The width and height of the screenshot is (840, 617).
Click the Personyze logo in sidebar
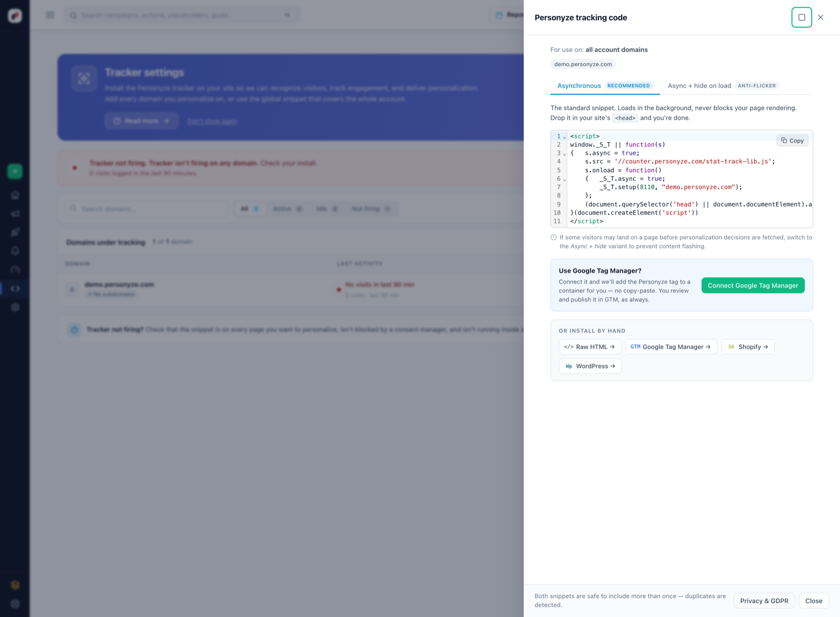(x=15, y=15)
